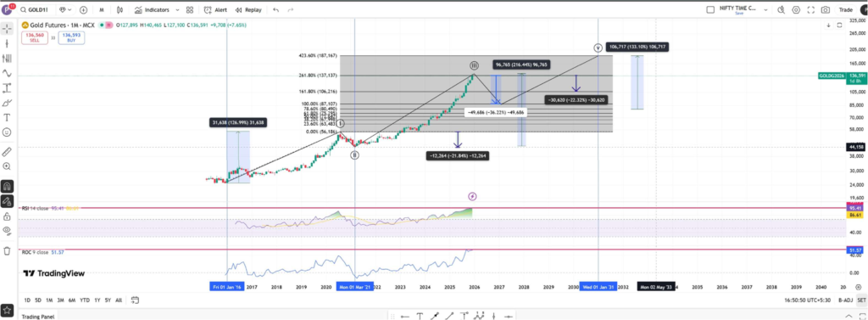The width and height of the screenshot is (868, 320).
Task: Select the 3M time range
Action: [60, 300]
